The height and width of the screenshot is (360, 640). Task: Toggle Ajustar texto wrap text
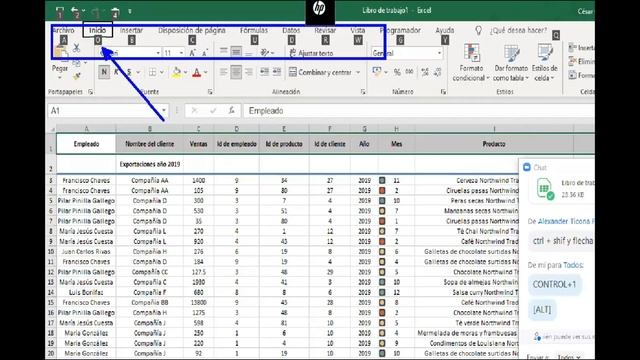[311, 53]
